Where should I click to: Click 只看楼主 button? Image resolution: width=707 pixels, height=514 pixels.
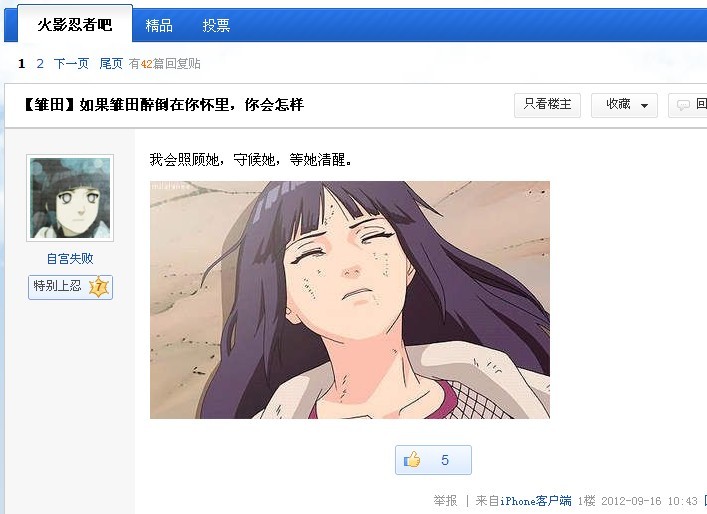(547, 105)
